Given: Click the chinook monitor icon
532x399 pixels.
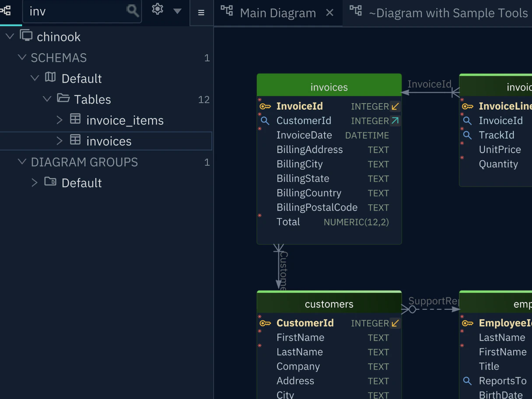Looking at the screenshot, I should click(x=26, y=35).
